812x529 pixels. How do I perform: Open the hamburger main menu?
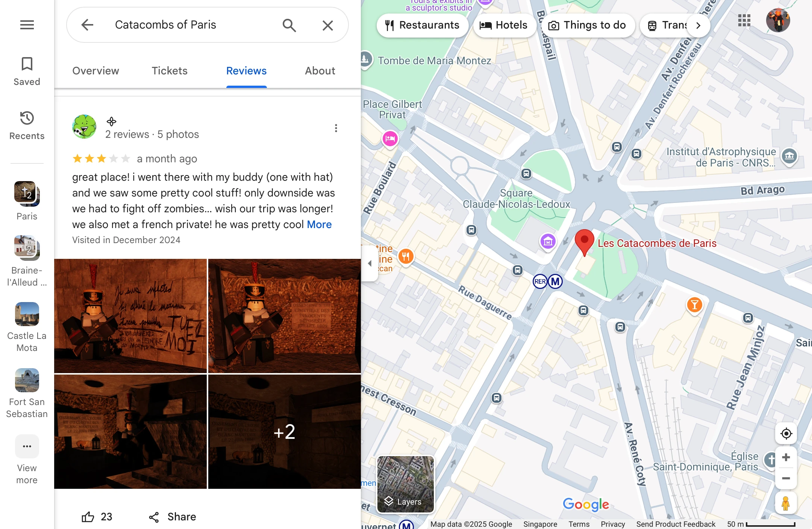click(x=27, y=25)
